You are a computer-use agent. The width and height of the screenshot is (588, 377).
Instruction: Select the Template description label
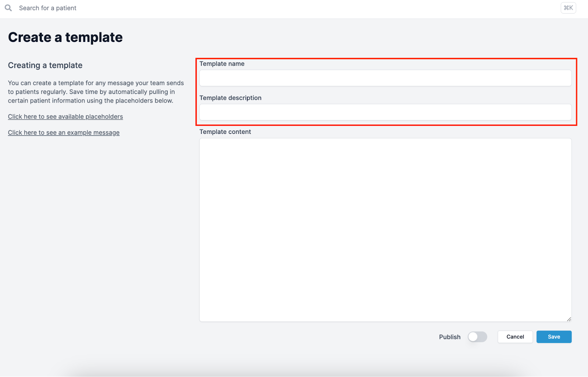pyautogui.click(x=230, y=98)
